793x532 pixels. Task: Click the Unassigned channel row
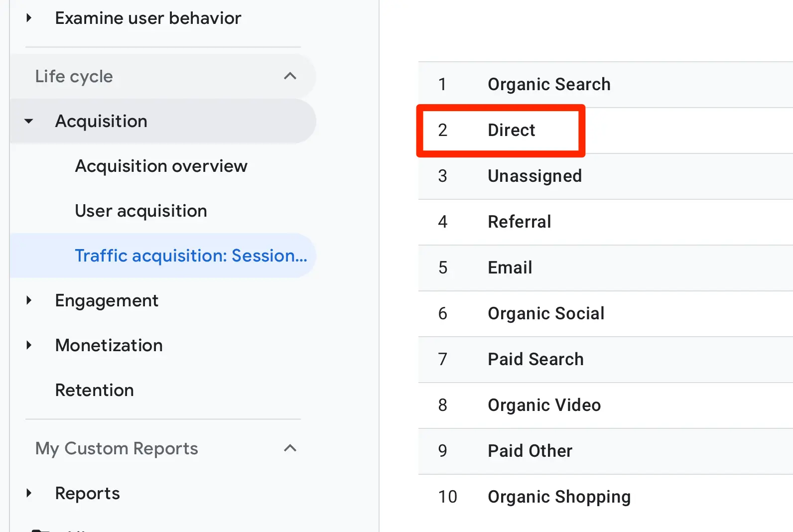tap(534, 176)
